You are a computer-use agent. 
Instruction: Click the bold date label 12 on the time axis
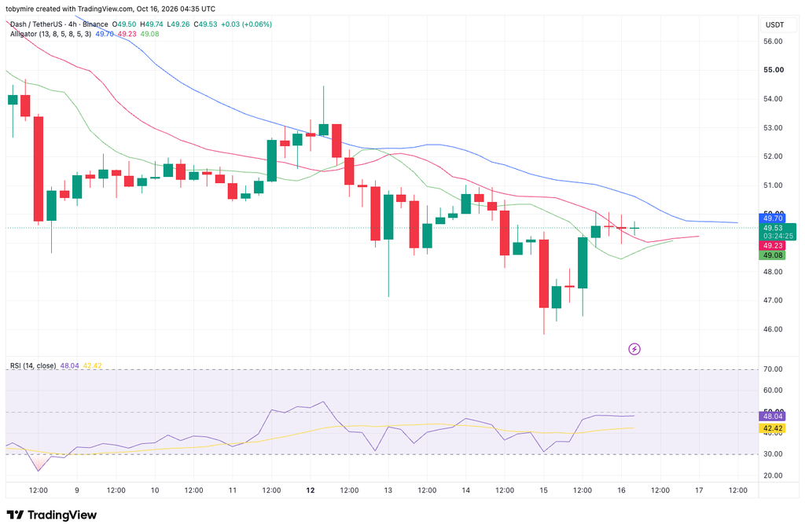pyautogui.click(x=310, y=490)
